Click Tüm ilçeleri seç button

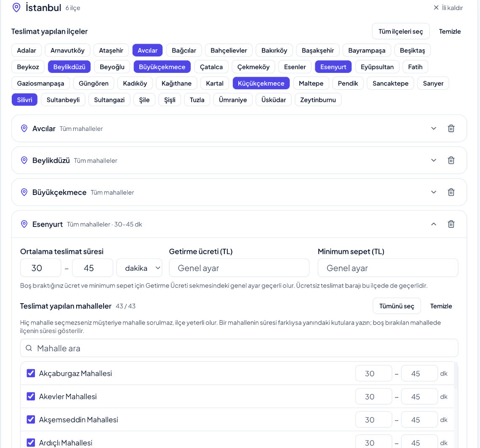point(401,32)
